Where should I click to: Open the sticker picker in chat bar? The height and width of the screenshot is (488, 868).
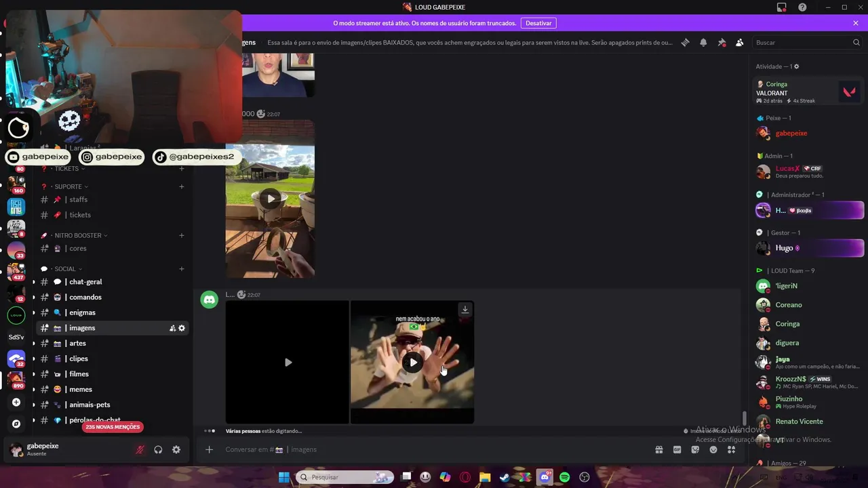[x=695, y=449]
